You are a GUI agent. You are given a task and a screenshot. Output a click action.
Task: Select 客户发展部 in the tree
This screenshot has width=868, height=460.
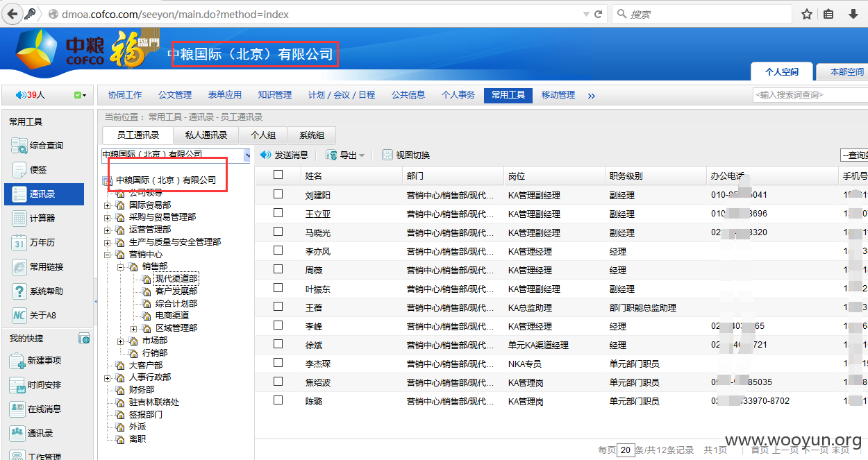[x=176, y=291]
